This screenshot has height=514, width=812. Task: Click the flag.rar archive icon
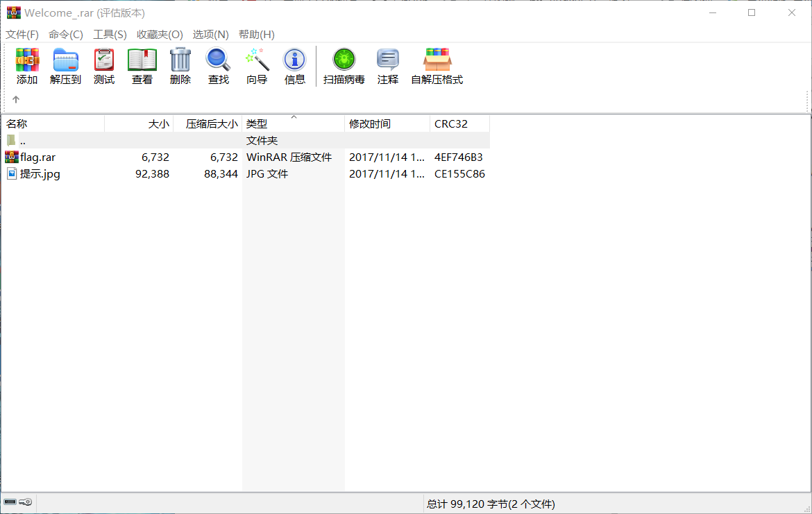click(x=11, y=157)
